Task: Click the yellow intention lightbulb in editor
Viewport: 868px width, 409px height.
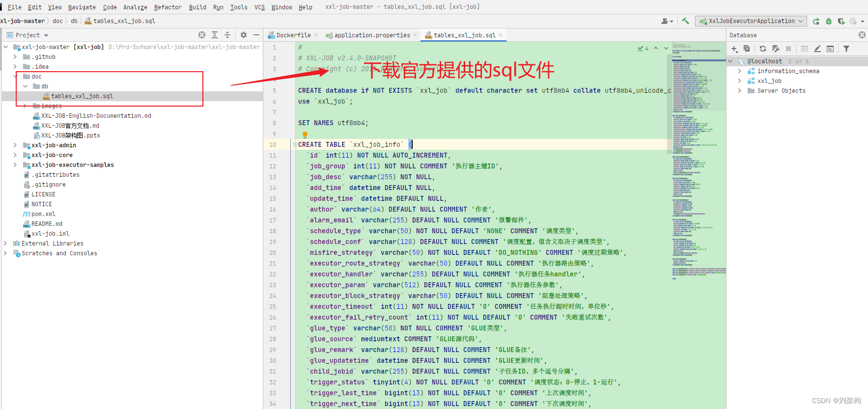Action: point(305,135)
